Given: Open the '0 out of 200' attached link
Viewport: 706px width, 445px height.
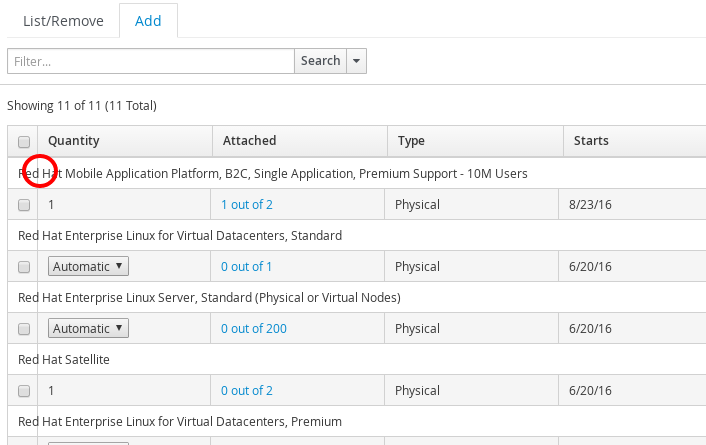Looking at the screenshot, I should [x=253, y=329].
